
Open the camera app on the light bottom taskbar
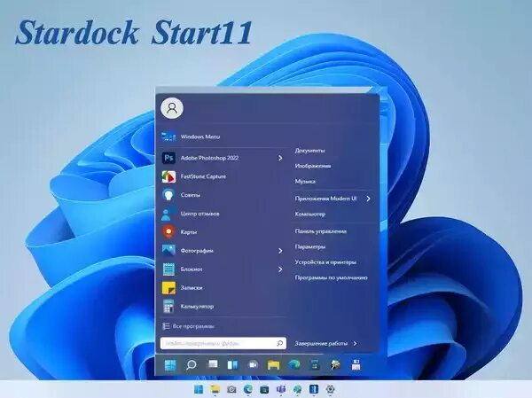click(231, 389)
